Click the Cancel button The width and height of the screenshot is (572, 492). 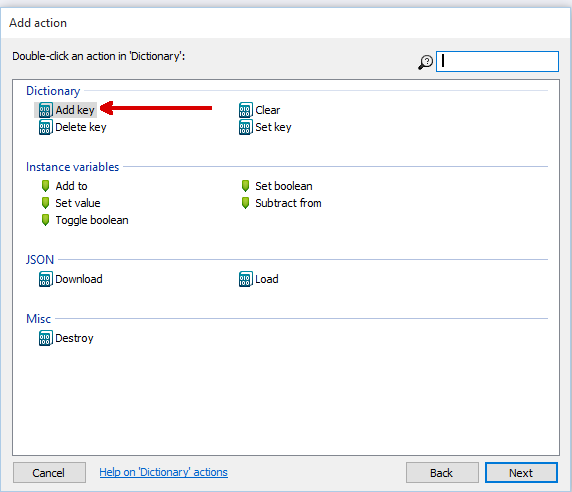49,473
